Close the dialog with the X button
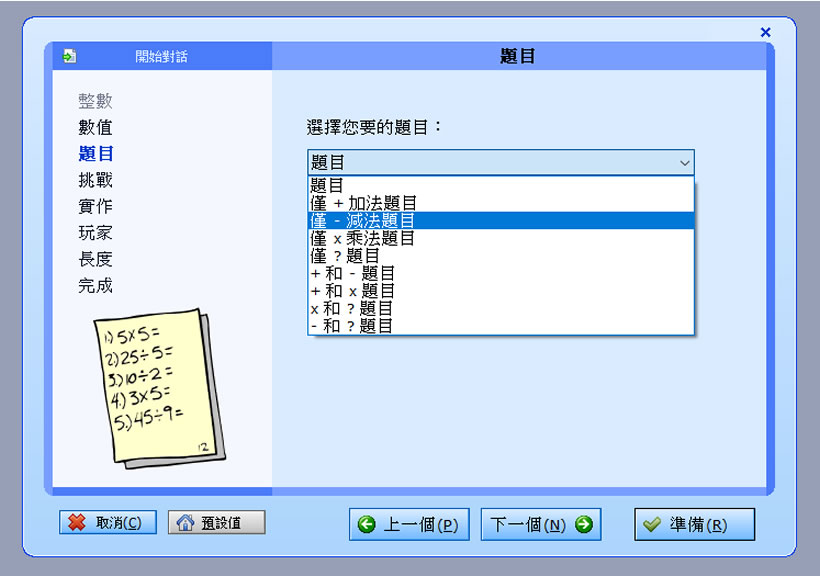The width and height of the screenshot is (820, 576). click(x=765, y=32)
